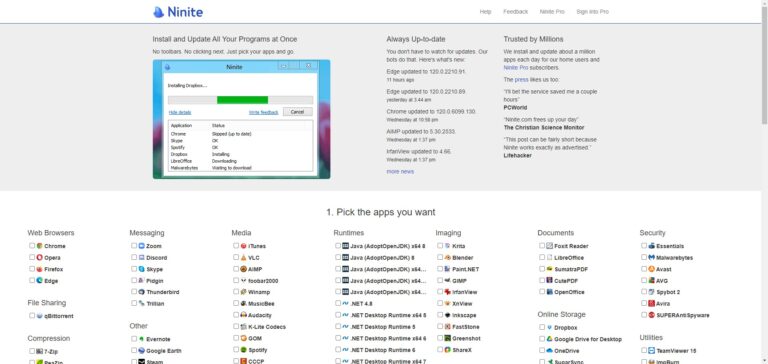Click the Dropbox app icon

pyautogui.click(x=550, y=328)
